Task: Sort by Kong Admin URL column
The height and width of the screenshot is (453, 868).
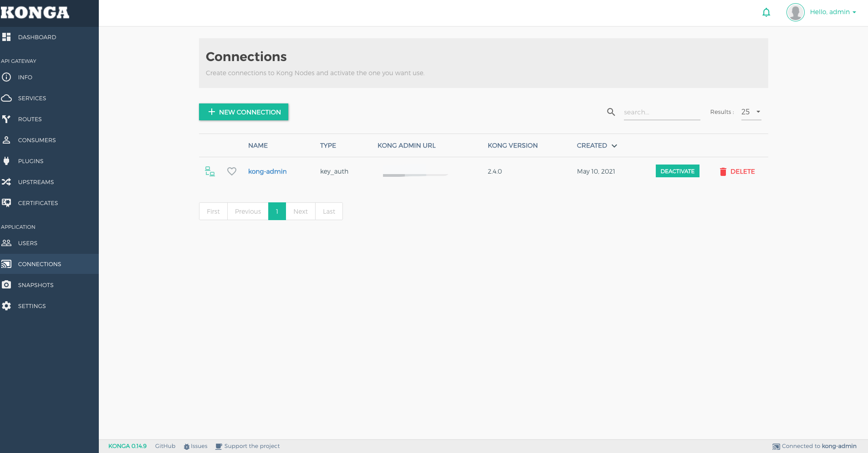Action: [406, 145]
